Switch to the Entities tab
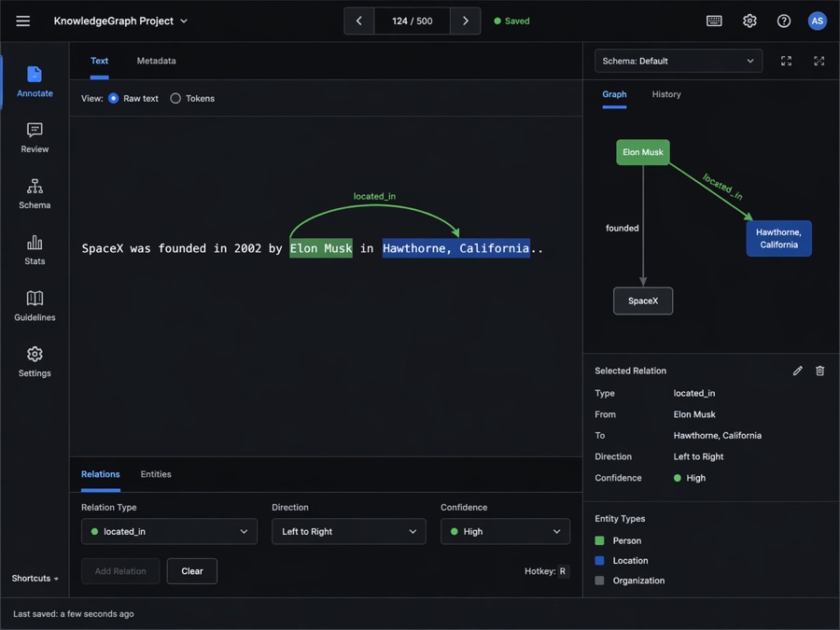 pyautogui.click(x=155, y=474)
